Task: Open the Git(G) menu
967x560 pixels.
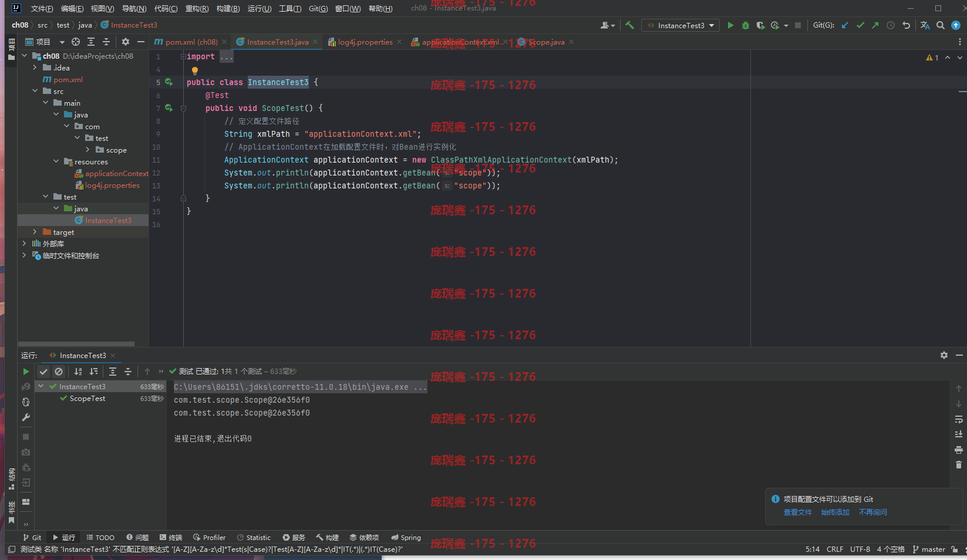Action: 318,9
